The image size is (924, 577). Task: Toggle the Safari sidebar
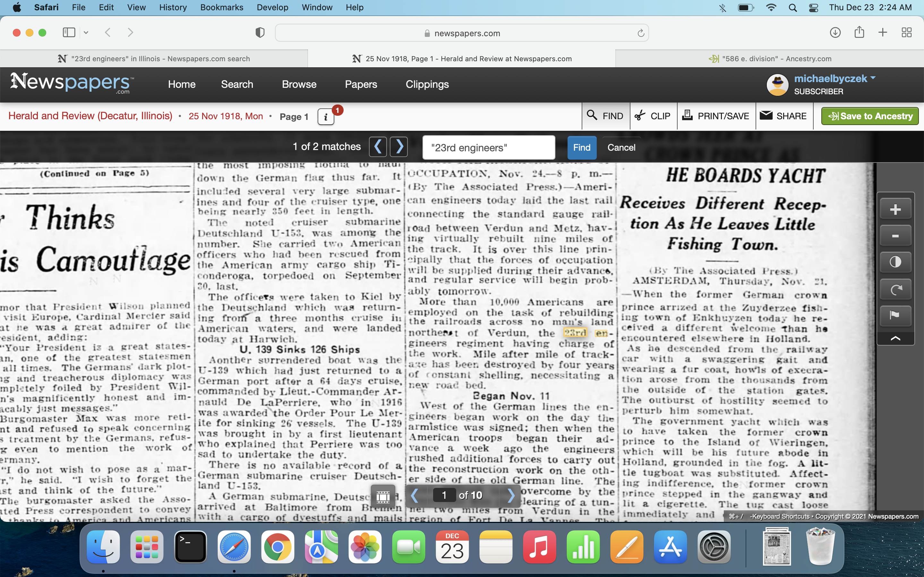pos(69,33)
